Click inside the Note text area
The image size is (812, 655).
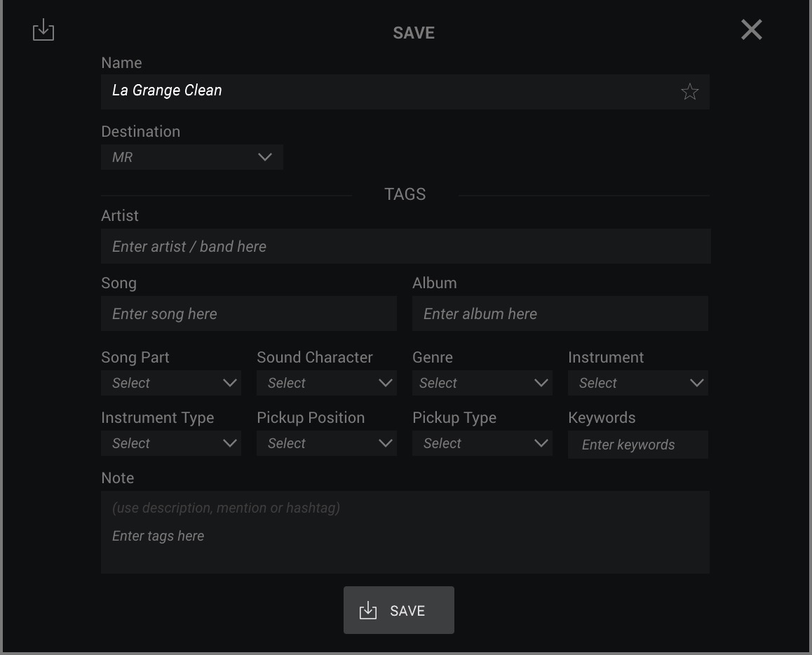point(405,532)
